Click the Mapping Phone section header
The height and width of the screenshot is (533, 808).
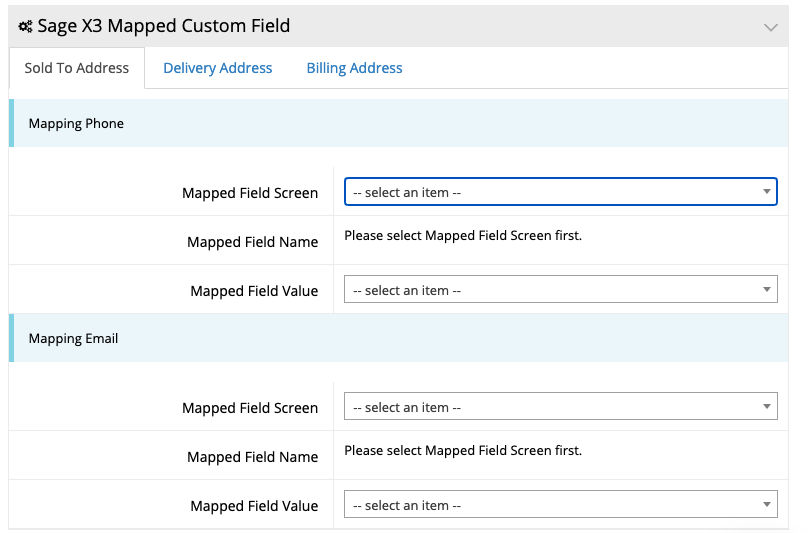pyautogui.click(x=399, y=123)
